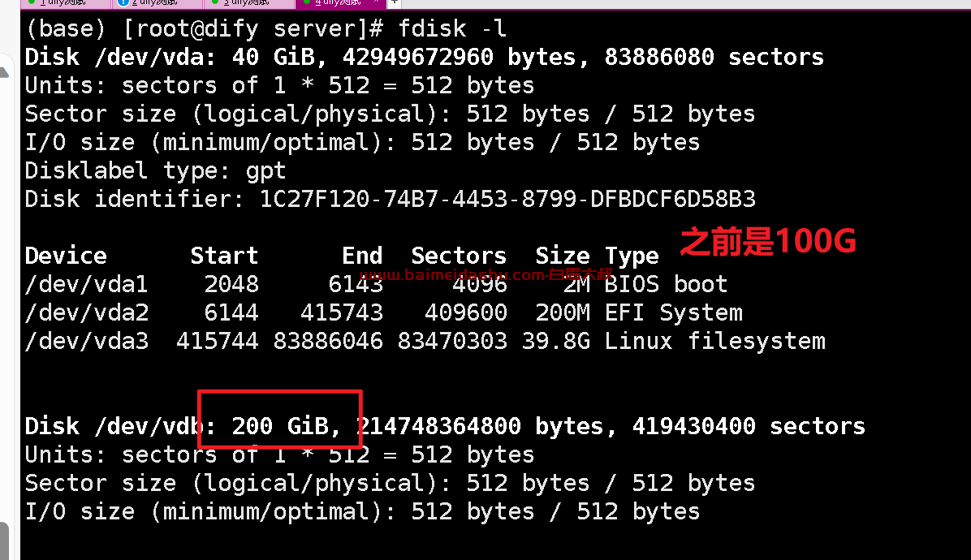
Task: Click the up arrow on left edge
Action: click(x=4, y=73)
